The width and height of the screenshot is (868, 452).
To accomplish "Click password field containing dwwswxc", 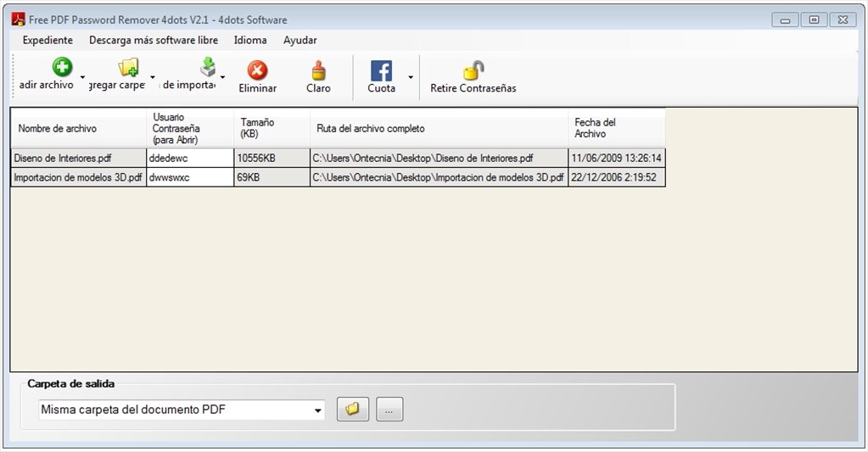I will click(190, 177).
